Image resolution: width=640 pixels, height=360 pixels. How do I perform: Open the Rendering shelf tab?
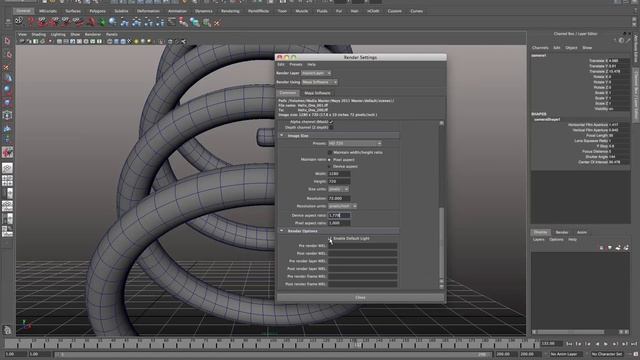click(230, 11)
